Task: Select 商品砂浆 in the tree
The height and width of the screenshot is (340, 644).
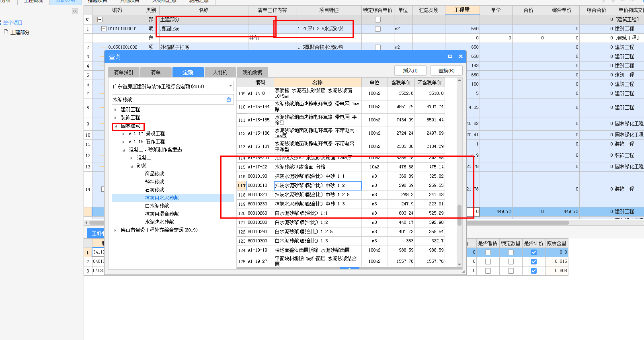Action: click(154, 174)
